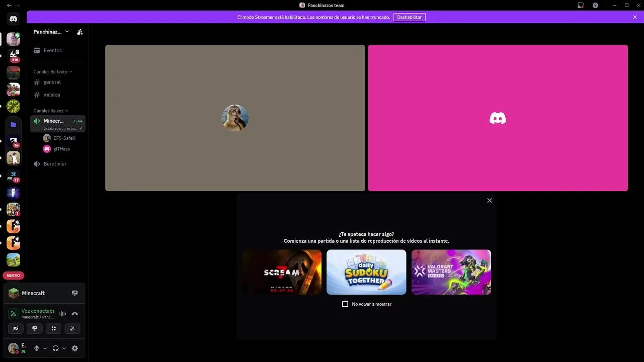Launch Daily Sudoku Together activity

pos(366,272)
